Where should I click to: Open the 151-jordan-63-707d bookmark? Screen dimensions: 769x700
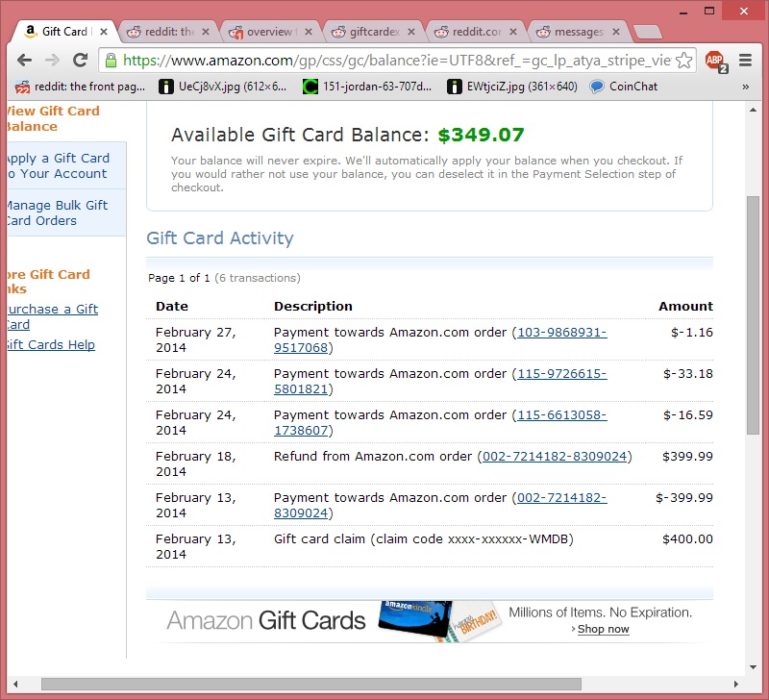367,87
